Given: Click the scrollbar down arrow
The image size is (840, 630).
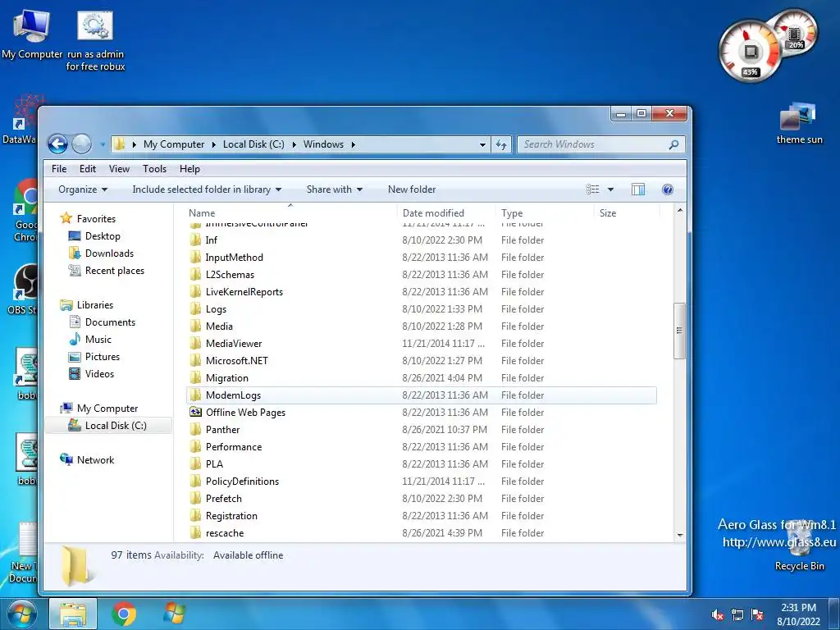Looking at the screenshot, I should tap(680, 535).
